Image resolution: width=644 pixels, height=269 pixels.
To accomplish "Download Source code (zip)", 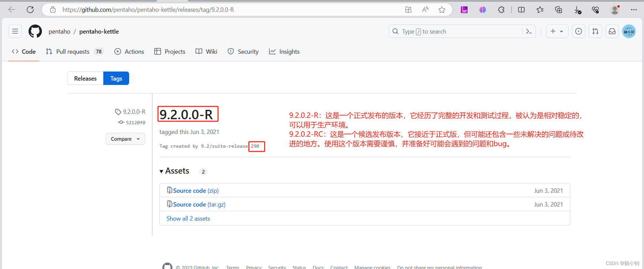I will [x=196, y=191].
